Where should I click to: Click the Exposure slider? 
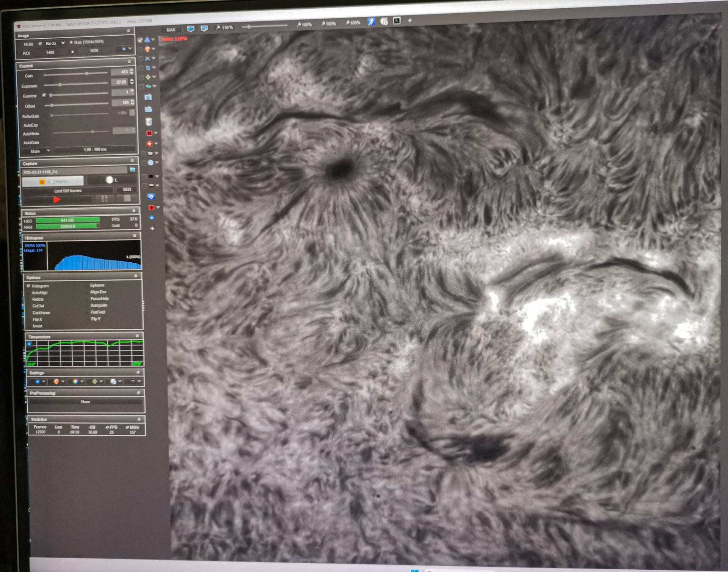click(x=76, y=84)
